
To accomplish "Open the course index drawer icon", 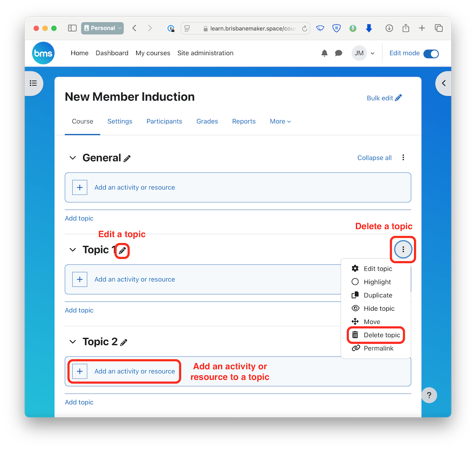I will 33,83.
